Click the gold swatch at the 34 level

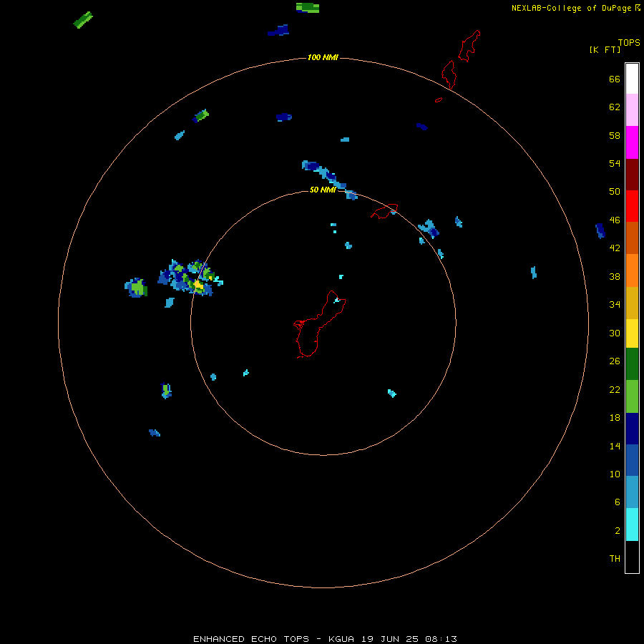632,303
